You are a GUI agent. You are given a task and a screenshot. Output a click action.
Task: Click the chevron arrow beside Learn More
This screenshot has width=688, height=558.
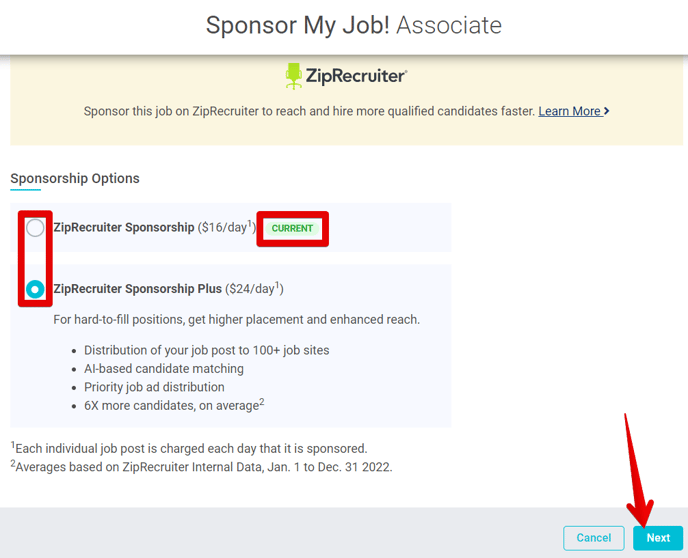pyautogui.click(x=606, y=111)
